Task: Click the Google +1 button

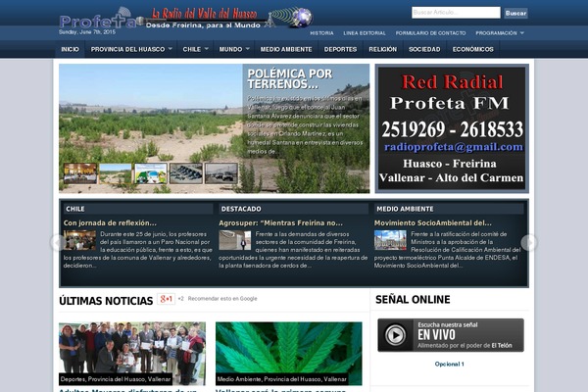Action: pos(167,299)
